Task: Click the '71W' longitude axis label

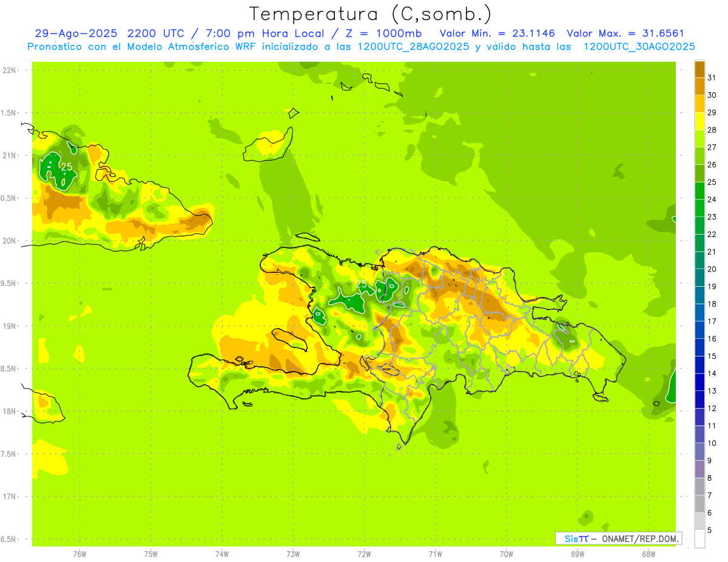Action: 435,554
